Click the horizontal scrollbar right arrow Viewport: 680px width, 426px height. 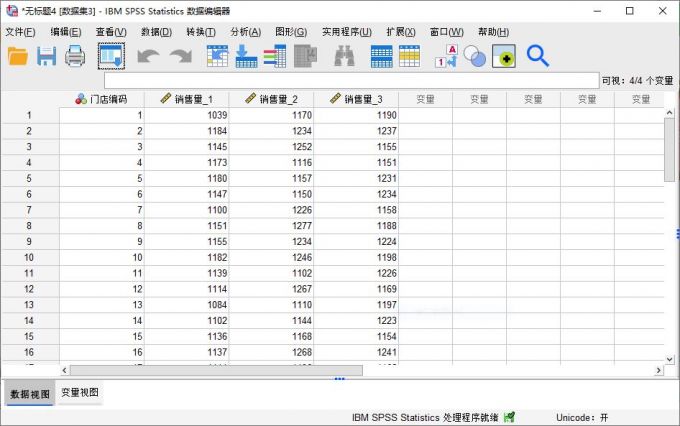click(659, 371)
